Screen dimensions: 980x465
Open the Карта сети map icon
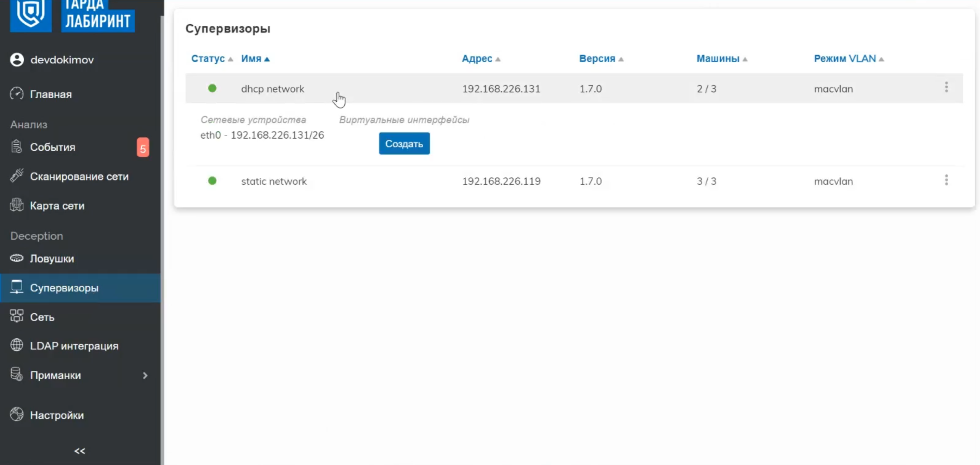point(17,205)
